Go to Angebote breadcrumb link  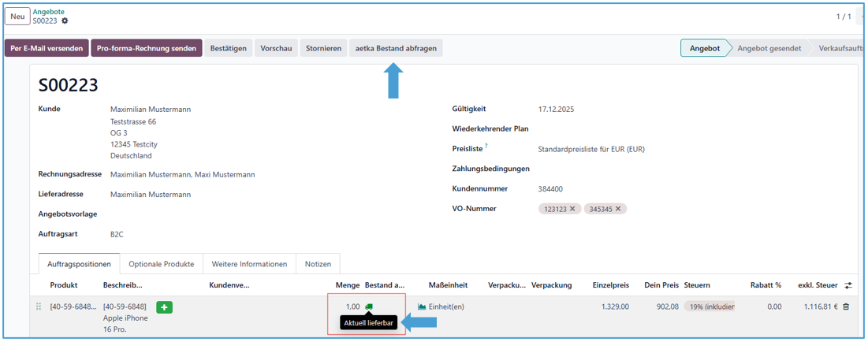[48, 12]
